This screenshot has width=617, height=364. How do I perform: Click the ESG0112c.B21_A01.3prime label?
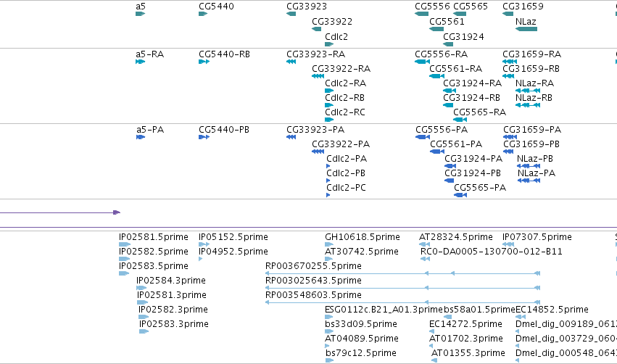click(384, 310)
